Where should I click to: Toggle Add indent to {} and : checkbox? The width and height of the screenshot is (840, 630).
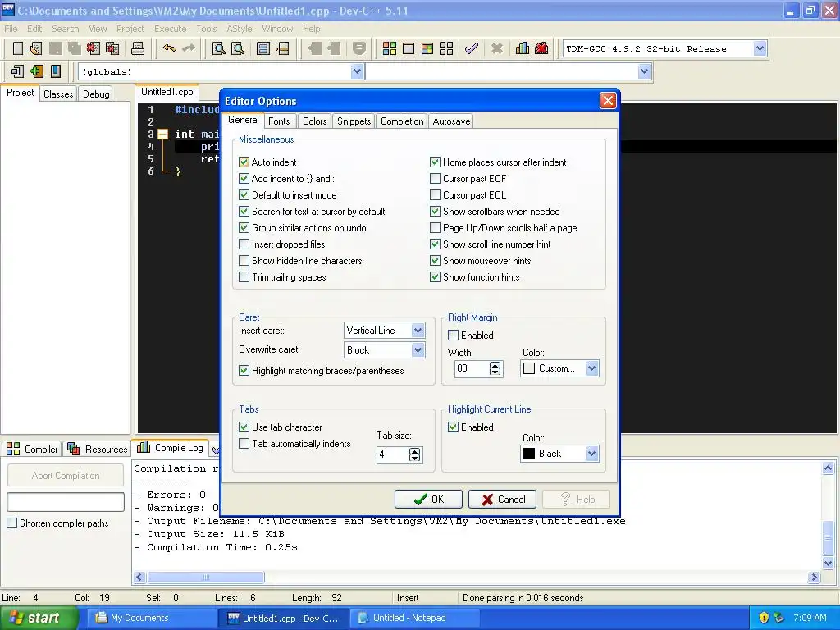244,178
